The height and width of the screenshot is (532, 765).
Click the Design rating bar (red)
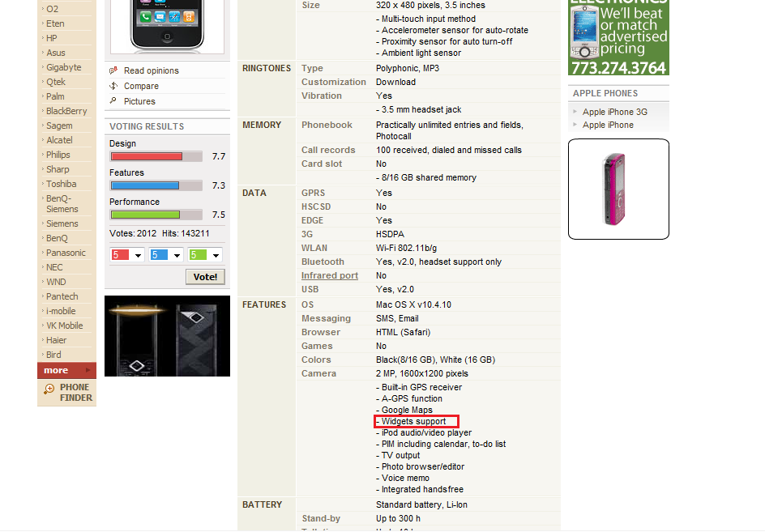tap(156, 156)
